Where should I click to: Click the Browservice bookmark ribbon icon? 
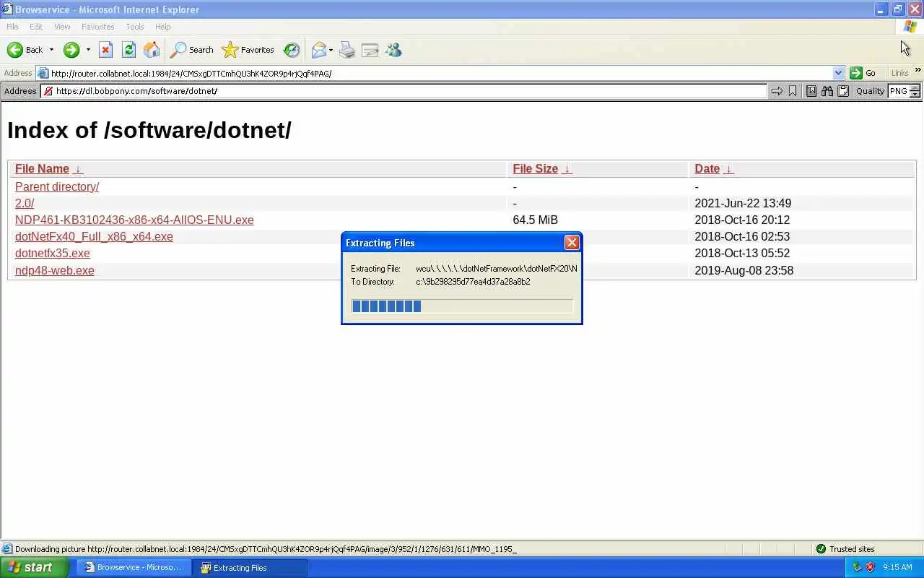(793, 91)
